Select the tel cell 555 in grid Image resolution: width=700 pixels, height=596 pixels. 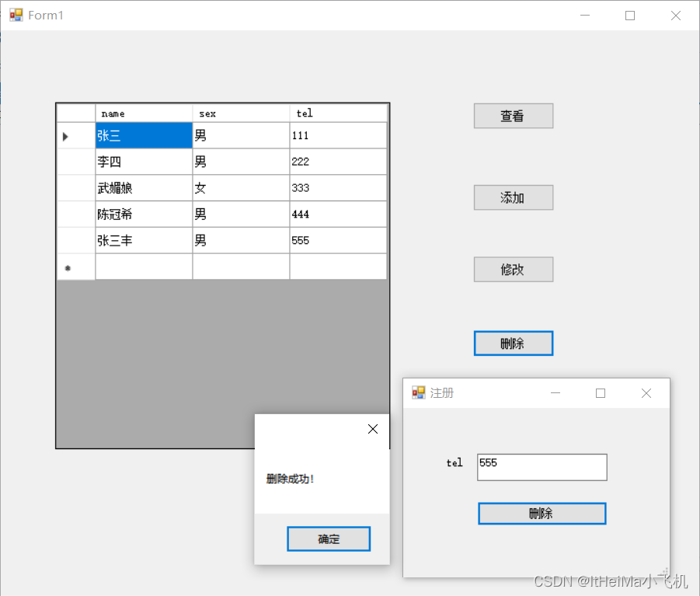coord(339,241)
